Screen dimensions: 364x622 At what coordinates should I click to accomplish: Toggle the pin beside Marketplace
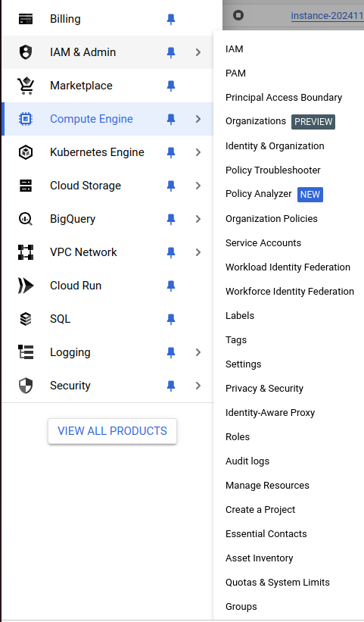pos(171,86)
